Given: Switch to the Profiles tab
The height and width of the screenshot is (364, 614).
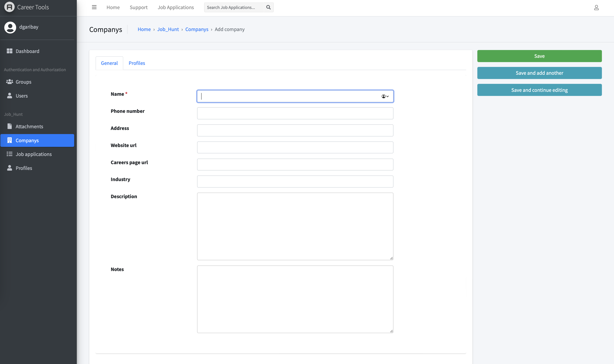Looking at the screenshot, I should [x=137, y=63].
